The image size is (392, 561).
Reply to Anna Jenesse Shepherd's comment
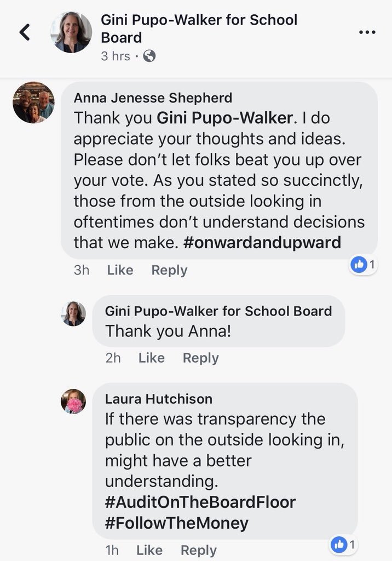click(x=169, y=270)
